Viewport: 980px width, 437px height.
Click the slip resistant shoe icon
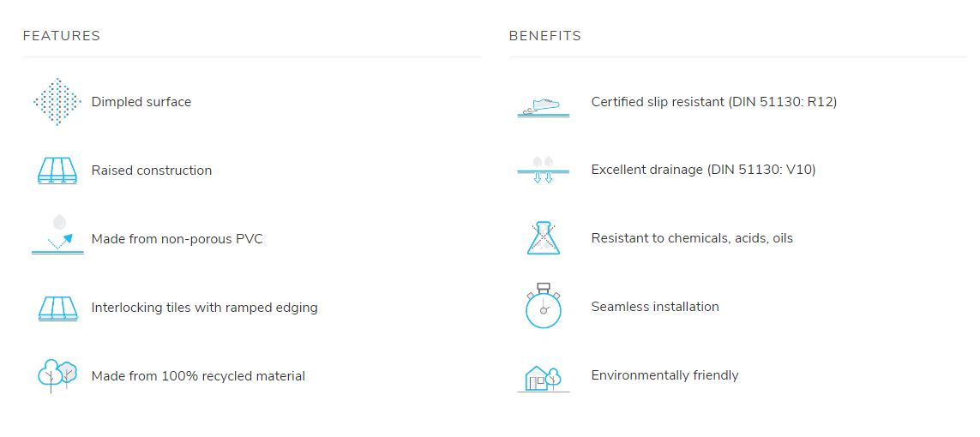[x=543, y=105]
